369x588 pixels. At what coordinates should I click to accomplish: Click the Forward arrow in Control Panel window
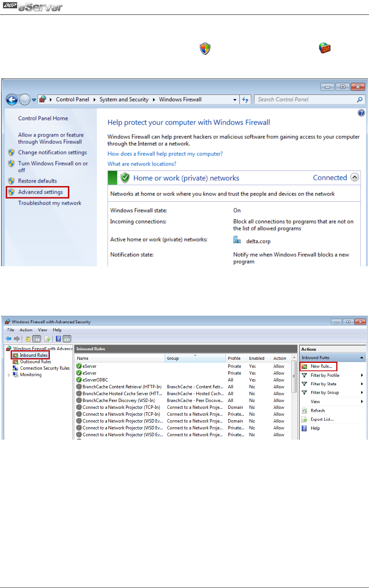pos(25,100)
